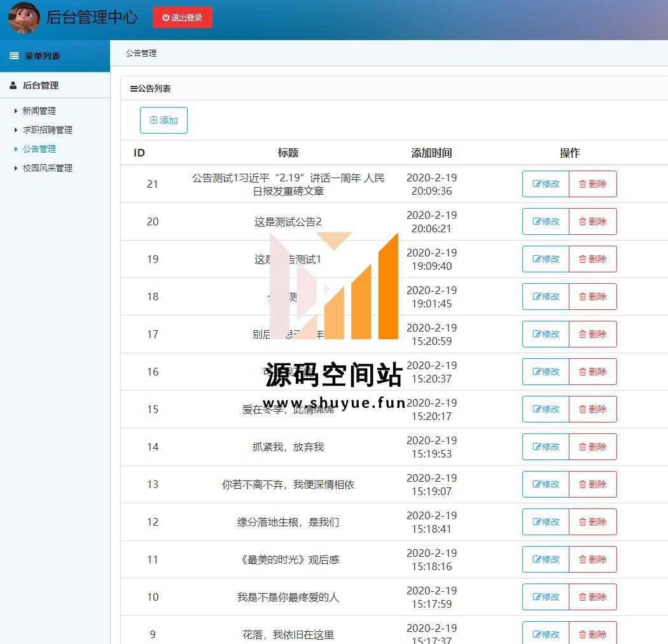
Task: Click the 标题 column header
Action: tap(288, 153)
